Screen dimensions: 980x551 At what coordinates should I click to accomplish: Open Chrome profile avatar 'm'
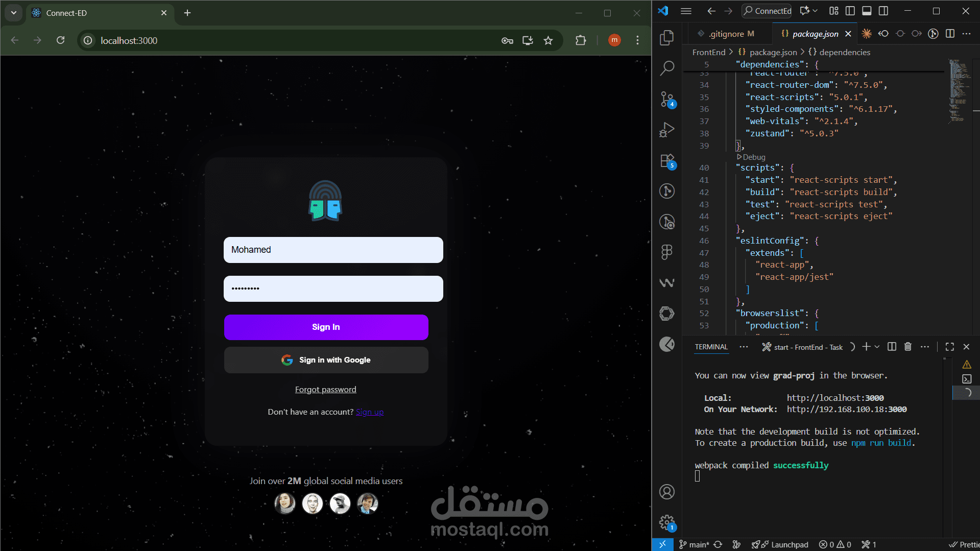pos(614,40)
